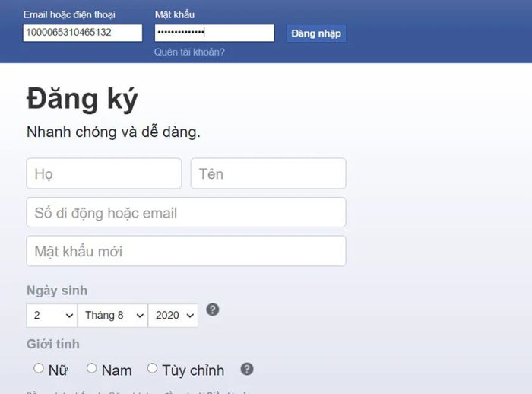
Task: Click the Giới tính label
Action: pyautogui.click(x=53, y=344)
